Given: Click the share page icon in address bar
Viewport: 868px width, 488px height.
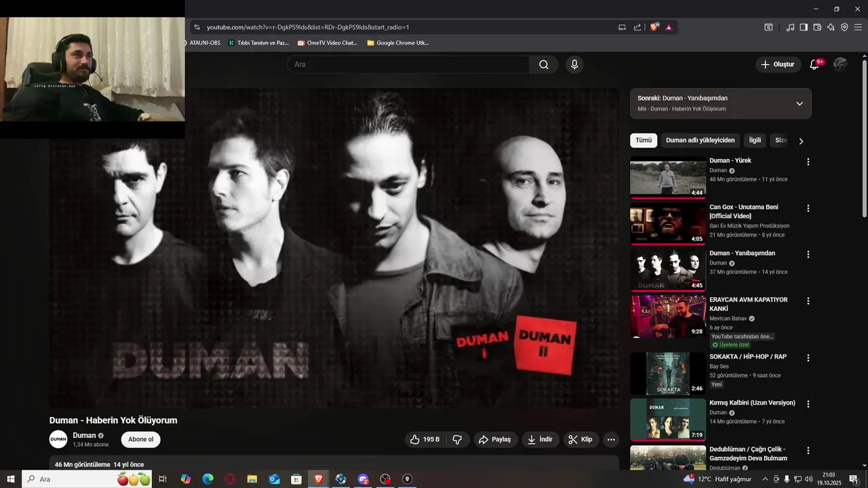Looking at the screenshot, I should tap(637, 27).
